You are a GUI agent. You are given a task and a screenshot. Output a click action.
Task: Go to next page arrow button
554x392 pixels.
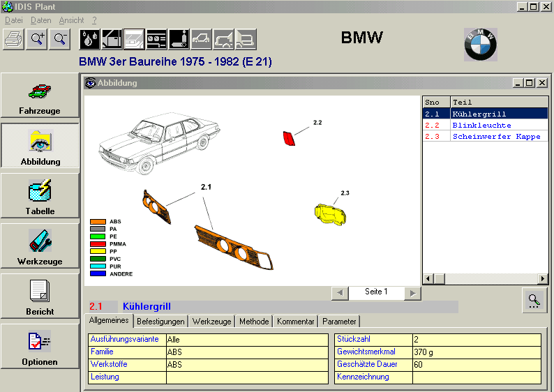pyautogui.click(x=412, y=293)
